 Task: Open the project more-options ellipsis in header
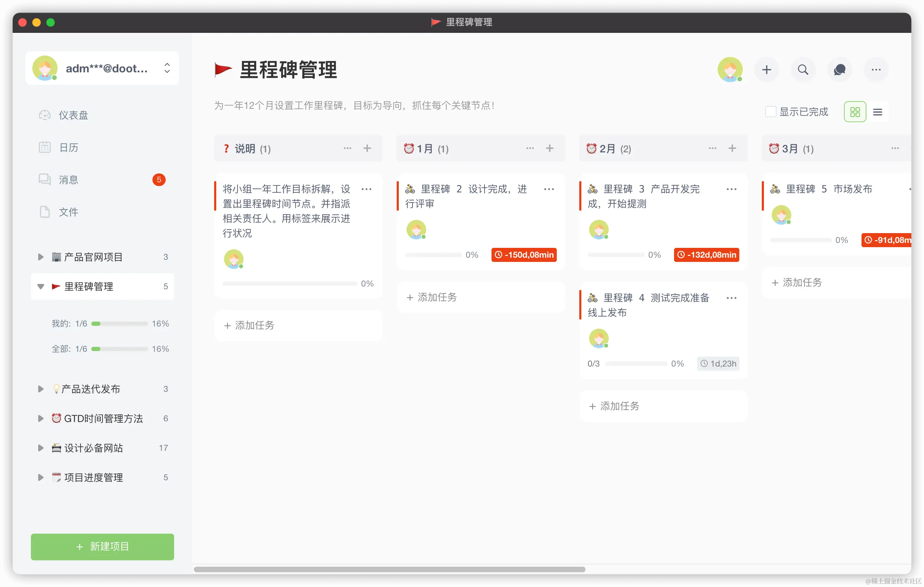[876, 70]
